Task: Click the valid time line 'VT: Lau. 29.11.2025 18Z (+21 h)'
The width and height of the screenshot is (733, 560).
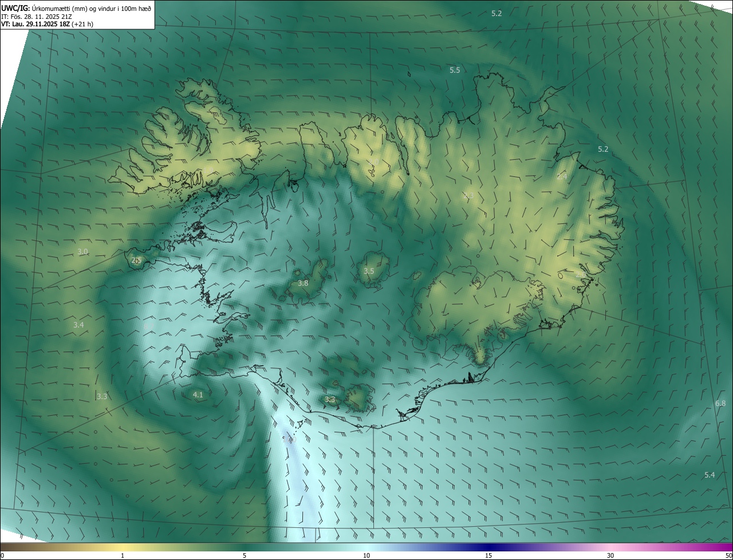Action: click(x=46, y=24)
